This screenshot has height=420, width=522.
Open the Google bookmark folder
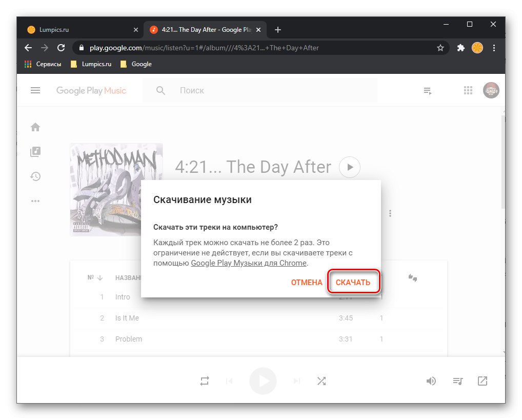[136, 64]
